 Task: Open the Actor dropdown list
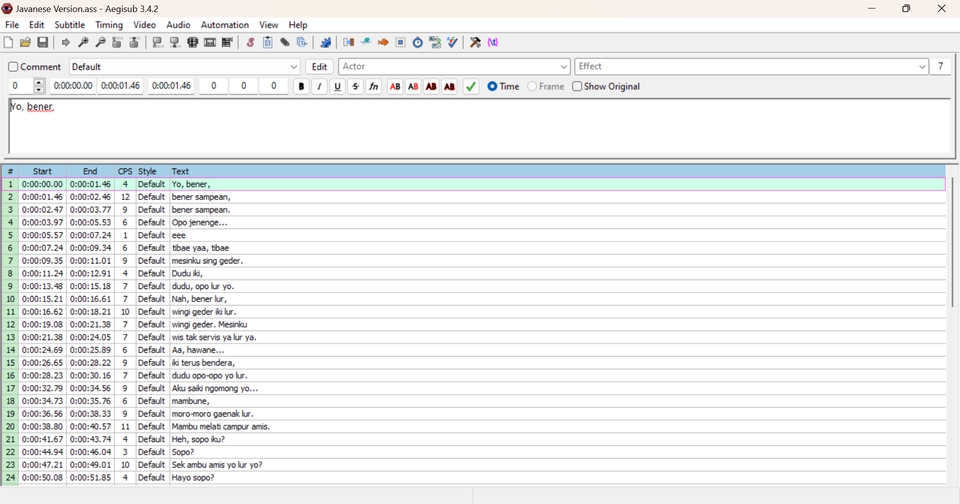tap(564, 67)
